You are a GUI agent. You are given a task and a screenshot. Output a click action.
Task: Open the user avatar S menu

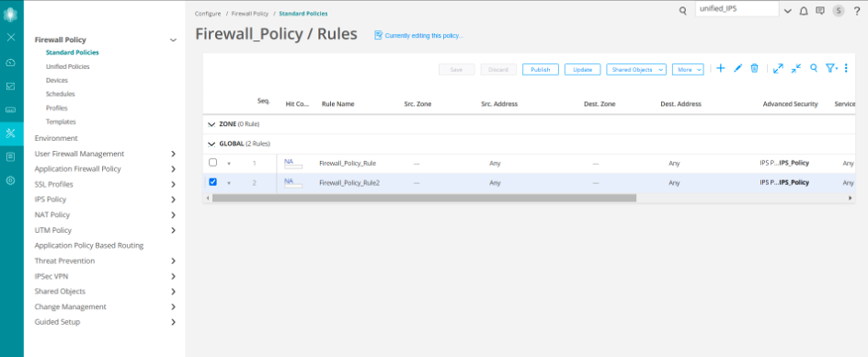coord(839,10)
